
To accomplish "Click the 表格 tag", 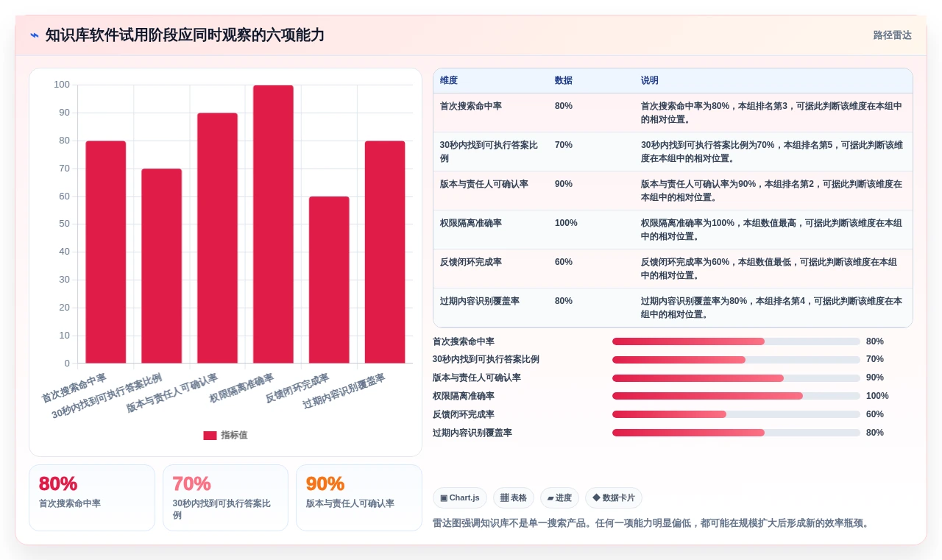I will pyautogui.click(x=514, y=498).
